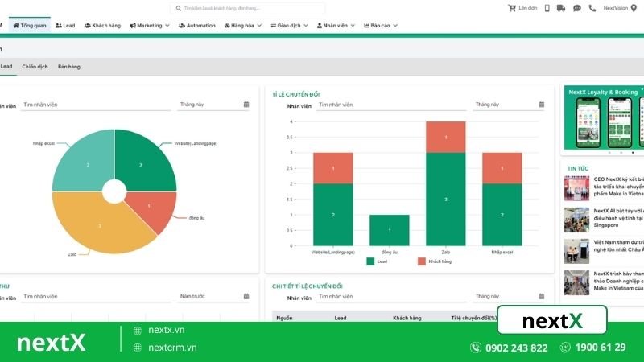Image resolution: width=644 pixels, height=362 pixels.
Task: Click the phone call icon in header
Action: [x=592, y=8]
